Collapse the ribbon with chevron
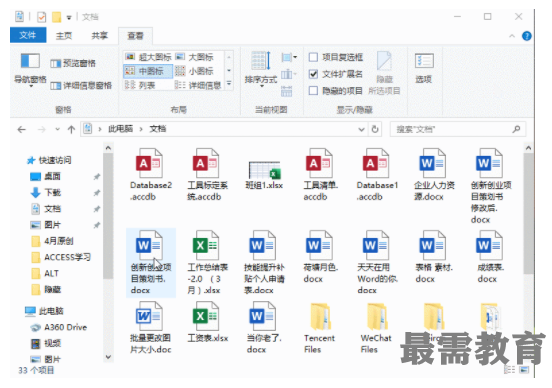The width and height of the screenshot is (552, 388). (512, 36)
